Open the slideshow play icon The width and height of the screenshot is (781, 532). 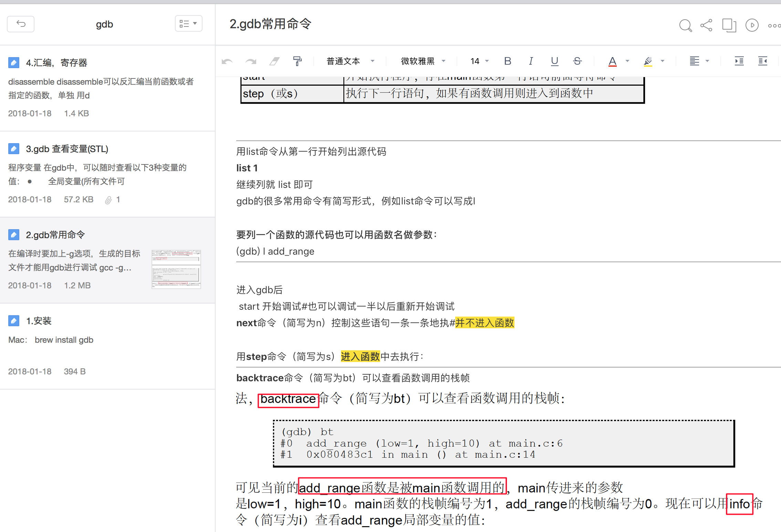point(752,25)
